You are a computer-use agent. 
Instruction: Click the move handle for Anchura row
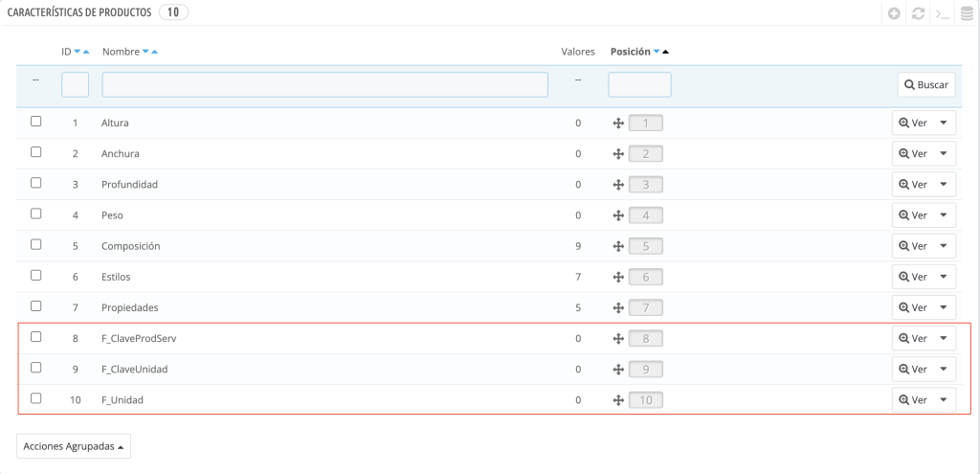tap(619, 154)
